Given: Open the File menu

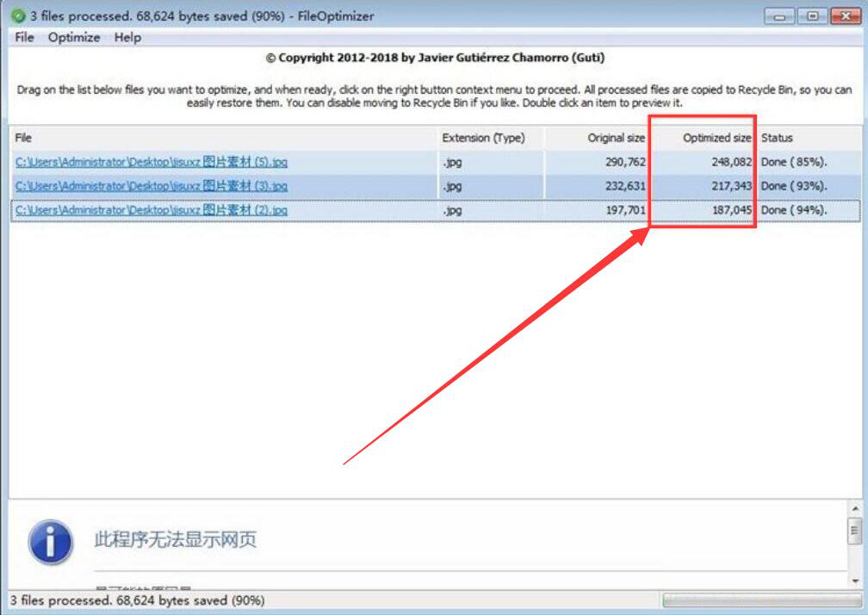Looking at the screenshot, I should click(x=24, y=38).
